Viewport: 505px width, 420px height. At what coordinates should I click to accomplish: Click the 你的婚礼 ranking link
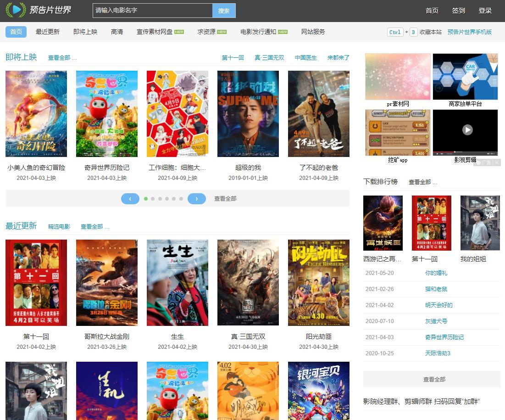436,273
